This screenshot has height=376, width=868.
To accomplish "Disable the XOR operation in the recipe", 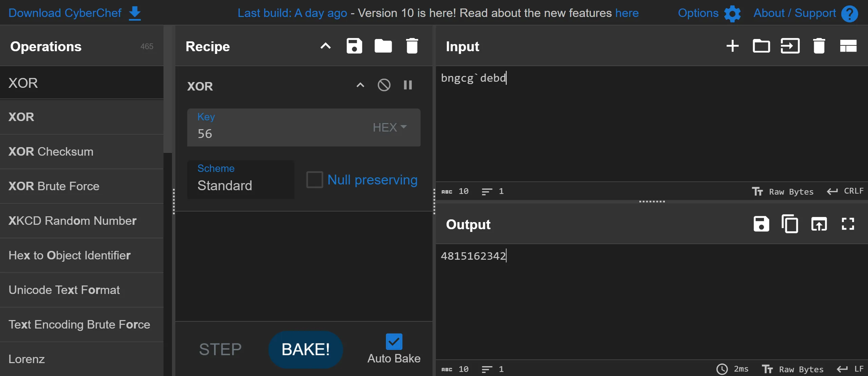I will click(384, 85).
